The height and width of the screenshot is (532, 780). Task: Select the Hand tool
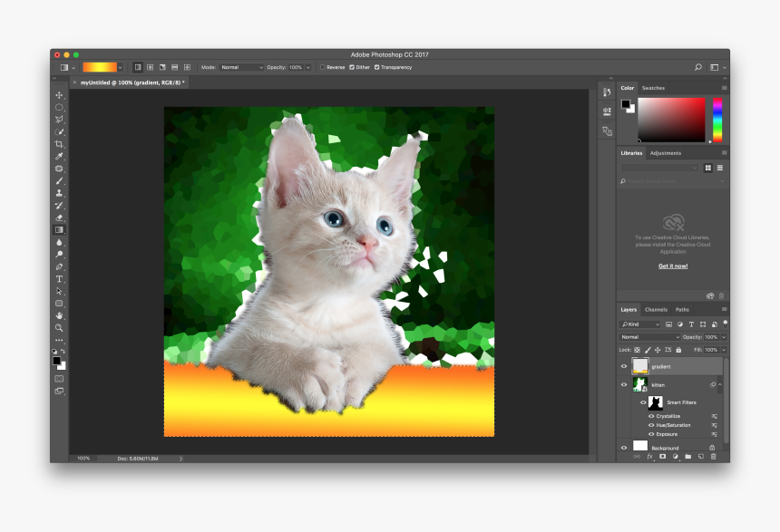tap(59, 315)
